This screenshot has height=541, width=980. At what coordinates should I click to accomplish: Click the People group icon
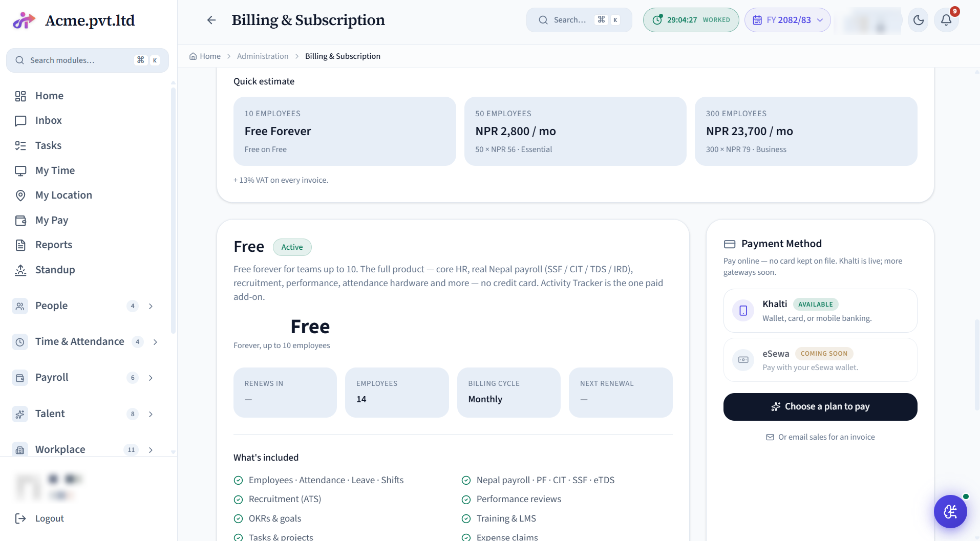[x=20, y=306]
